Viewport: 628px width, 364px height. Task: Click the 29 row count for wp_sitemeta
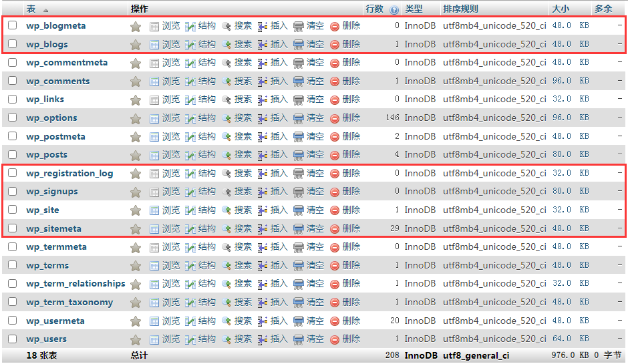pos(395,228)
